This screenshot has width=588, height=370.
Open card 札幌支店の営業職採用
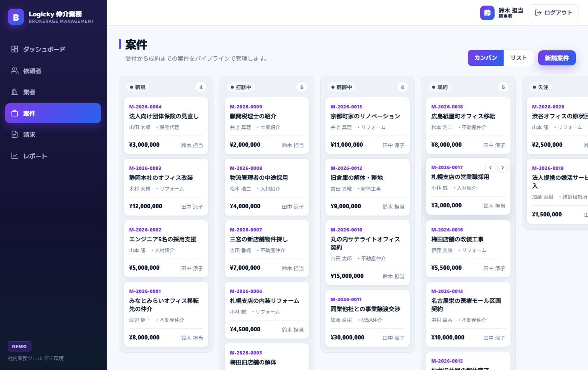(468, 186)
